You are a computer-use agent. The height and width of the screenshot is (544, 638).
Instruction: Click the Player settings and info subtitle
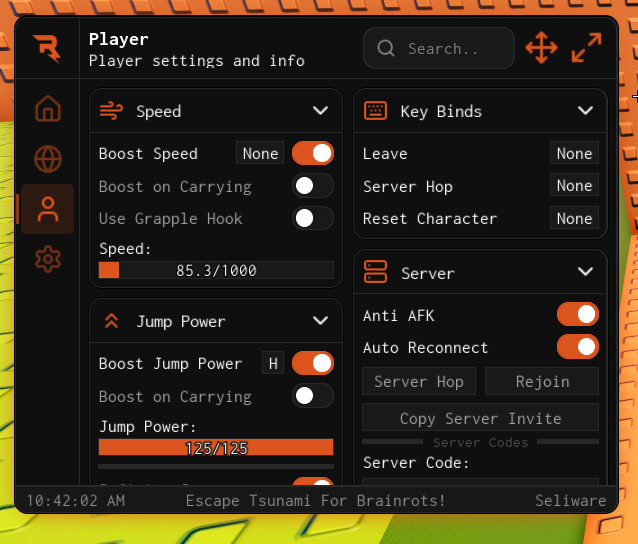[x=197, y=61]
